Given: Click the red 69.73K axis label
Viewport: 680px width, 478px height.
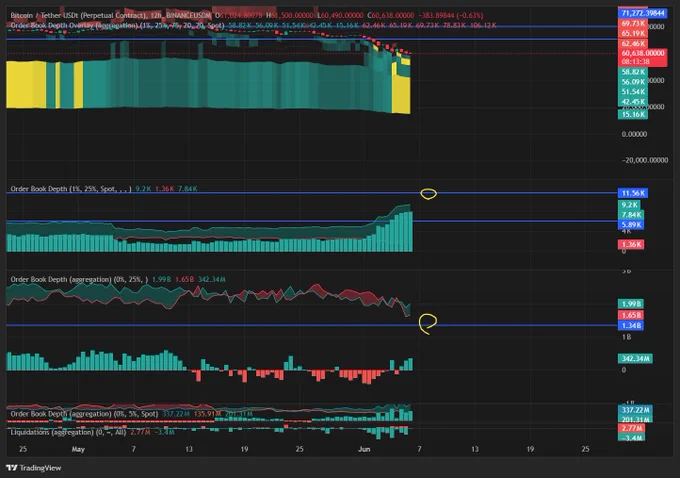Looking at the screenshot, I should click(633, 23).
